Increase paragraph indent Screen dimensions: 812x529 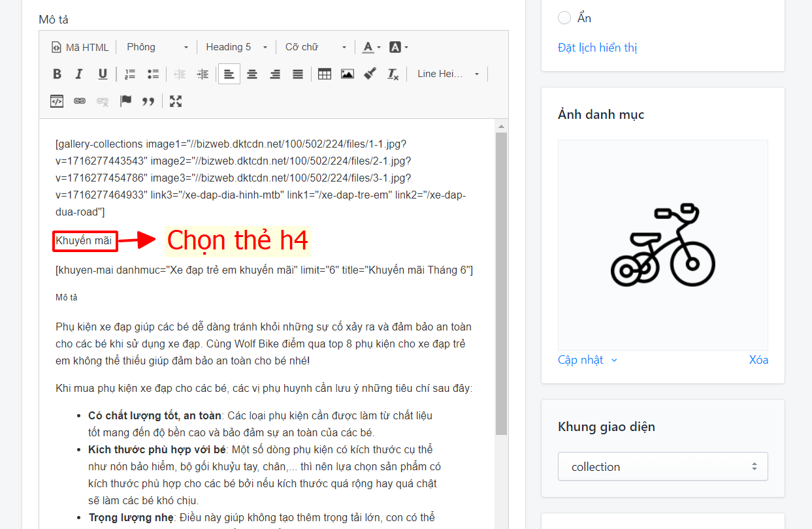pyautogui.click(x=203, y=74)
